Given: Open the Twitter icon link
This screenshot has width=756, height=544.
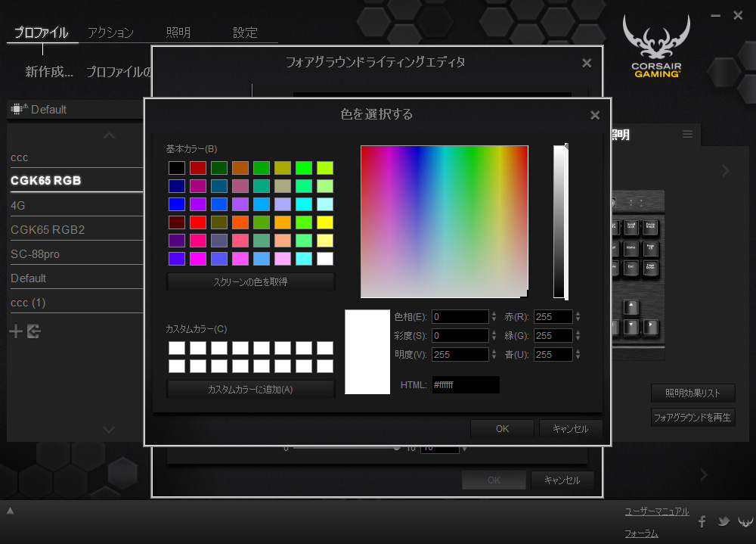Looking at the screenshot, I should pos(723,521).
